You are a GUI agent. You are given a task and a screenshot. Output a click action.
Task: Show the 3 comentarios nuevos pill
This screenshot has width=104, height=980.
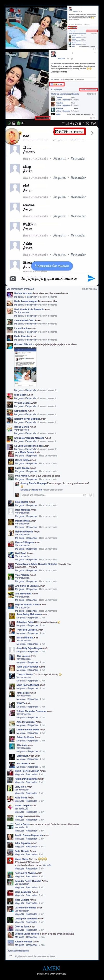52,266
